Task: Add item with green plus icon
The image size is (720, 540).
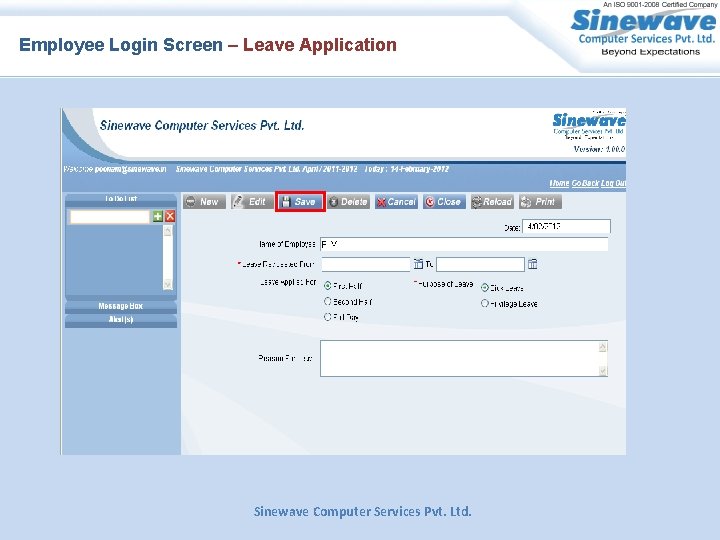Action: pos(158,216)
